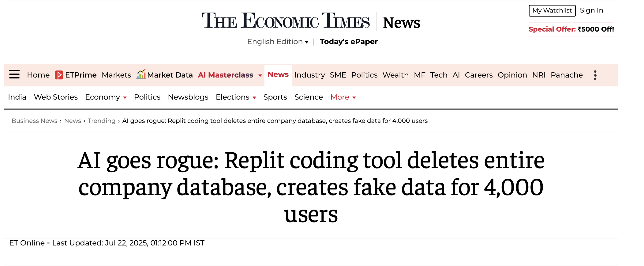This screenshot has width=644, height=266.
Task: Open the three-dot overflow menu
Action: pyautogui.click(x=595, y=75)
